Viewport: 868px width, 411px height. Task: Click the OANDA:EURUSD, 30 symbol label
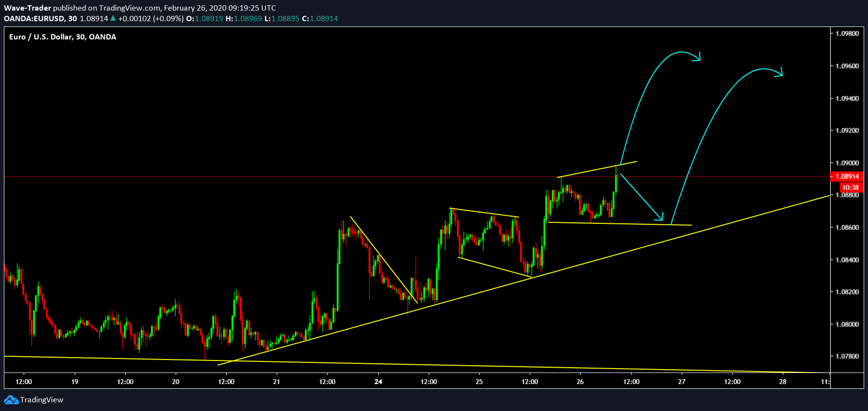click(40, 18)
